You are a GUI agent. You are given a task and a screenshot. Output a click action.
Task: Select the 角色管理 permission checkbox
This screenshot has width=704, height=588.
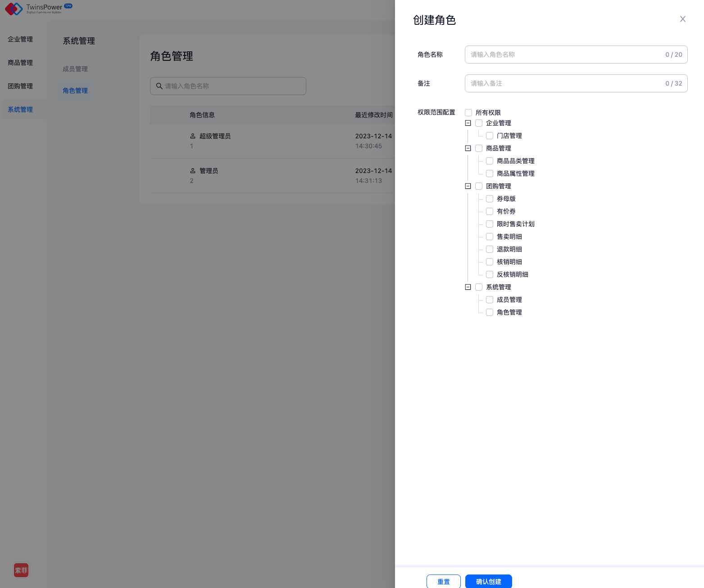click(x=490, y=312)
